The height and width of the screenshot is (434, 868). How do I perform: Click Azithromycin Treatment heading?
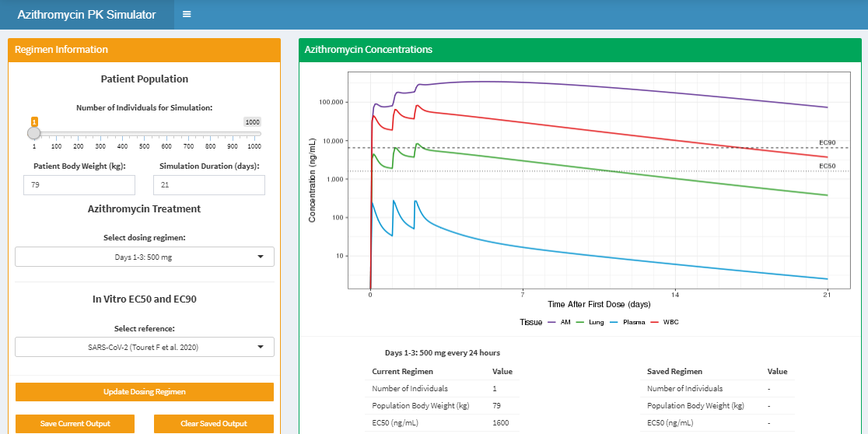[145, 209]
